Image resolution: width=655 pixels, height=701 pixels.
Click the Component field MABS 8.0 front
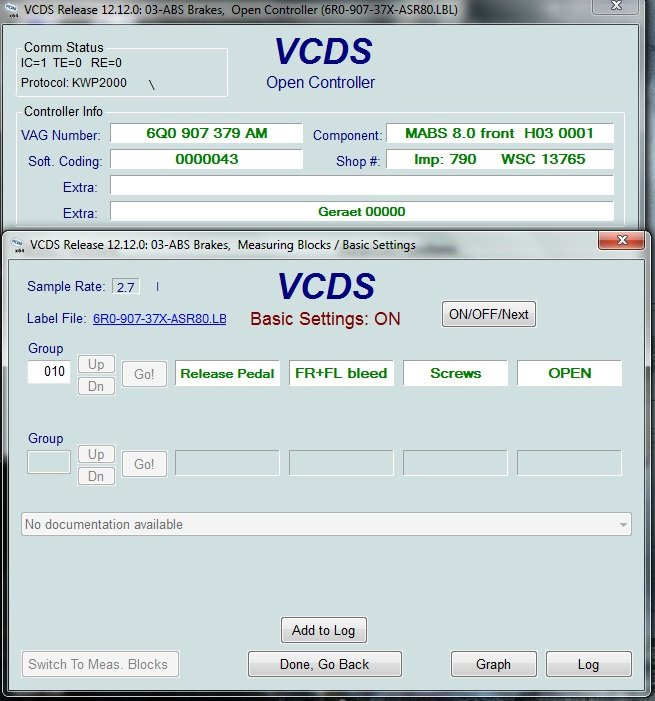500,133
